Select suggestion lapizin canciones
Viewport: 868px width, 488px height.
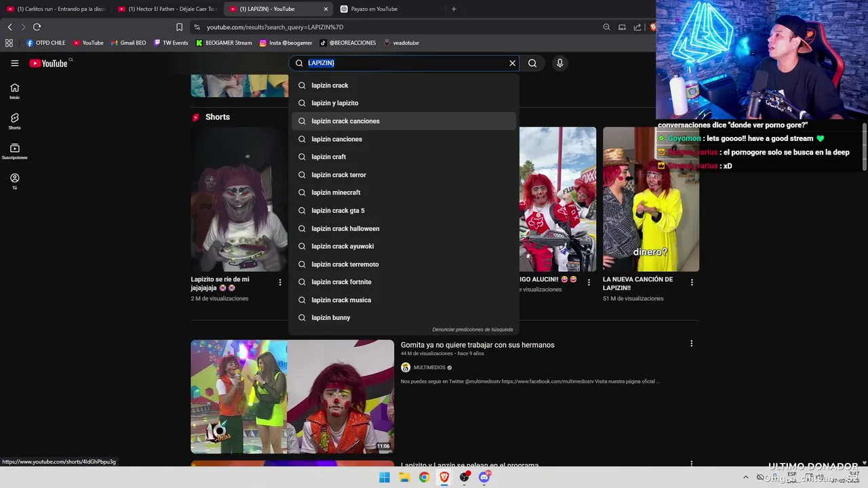click(x=403, y=139)
